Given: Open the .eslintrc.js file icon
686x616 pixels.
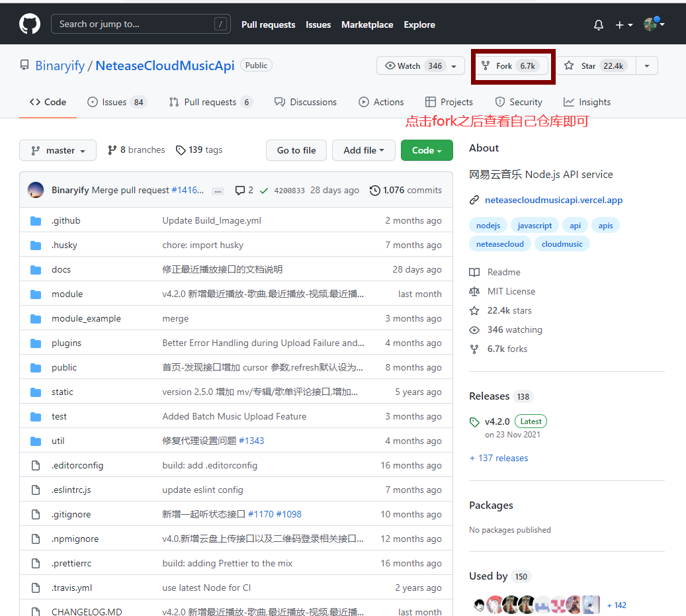Looking at the screenshot, I should tap(36, 490).
